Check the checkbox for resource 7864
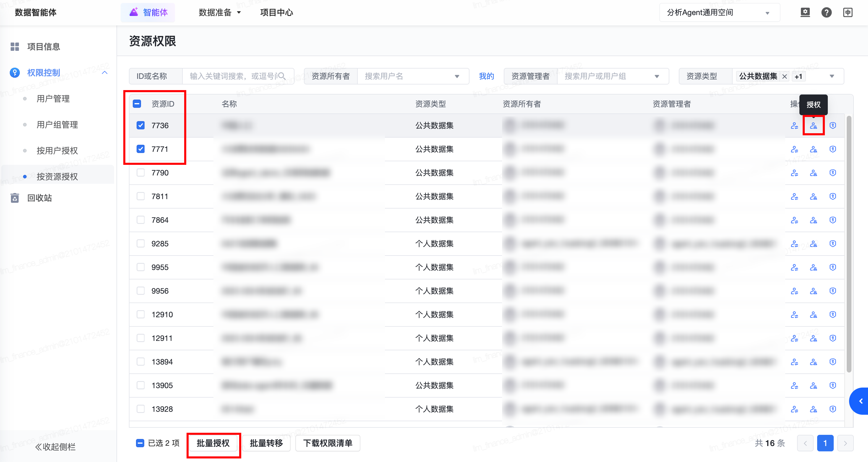 point(140,220)
